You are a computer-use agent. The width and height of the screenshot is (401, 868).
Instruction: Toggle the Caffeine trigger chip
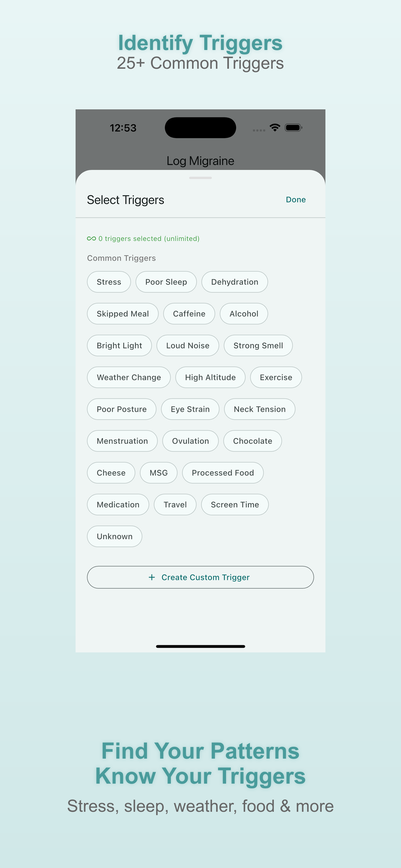coord(189,314)
